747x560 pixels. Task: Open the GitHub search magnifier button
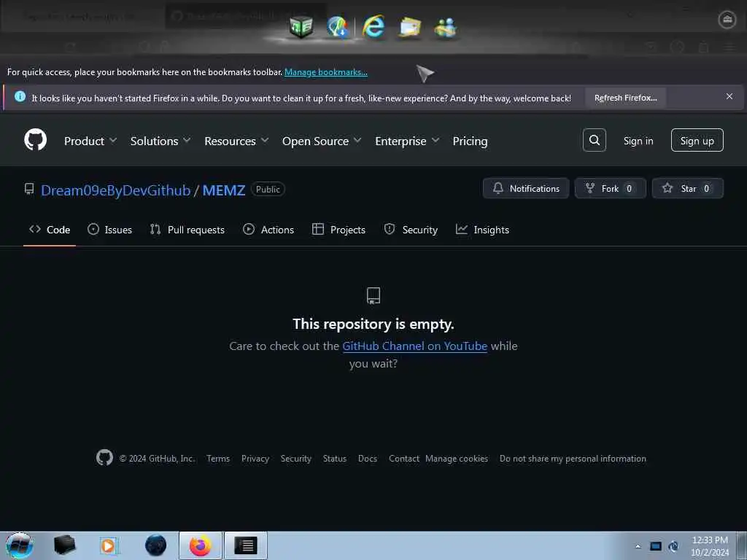pos(594,140)
